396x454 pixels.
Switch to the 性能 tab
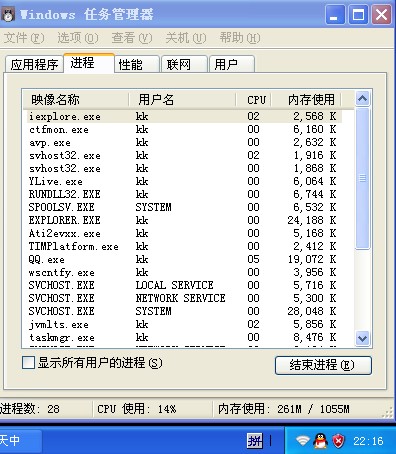136,64
